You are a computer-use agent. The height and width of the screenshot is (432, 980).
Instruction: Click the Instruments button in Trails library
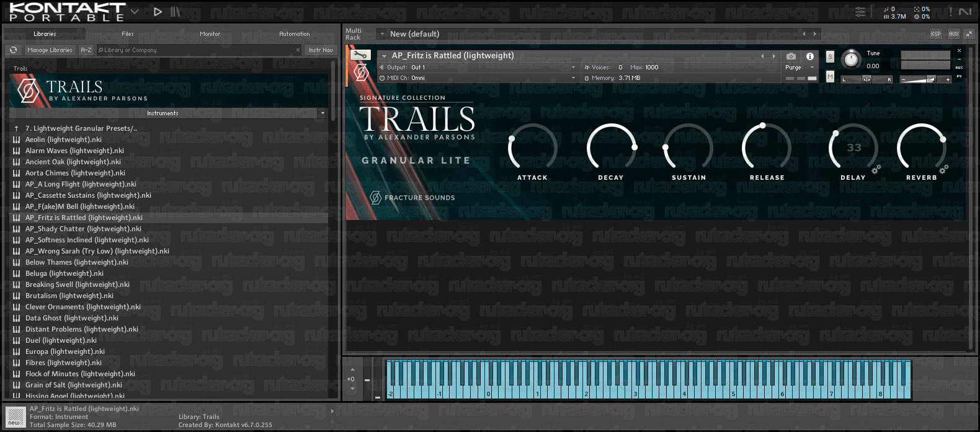point(163,113)
